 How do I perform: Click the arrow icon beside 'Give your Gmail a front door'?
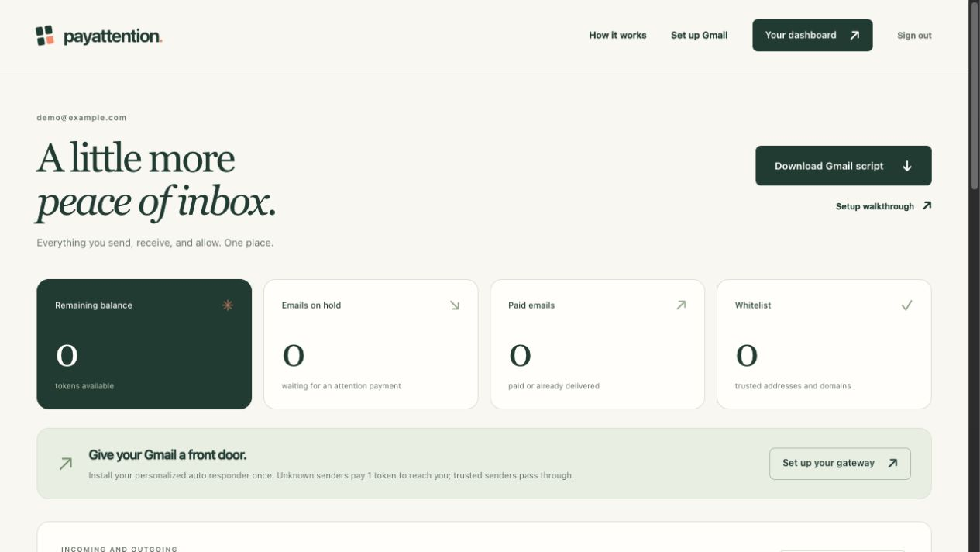(x=66, y=464)
